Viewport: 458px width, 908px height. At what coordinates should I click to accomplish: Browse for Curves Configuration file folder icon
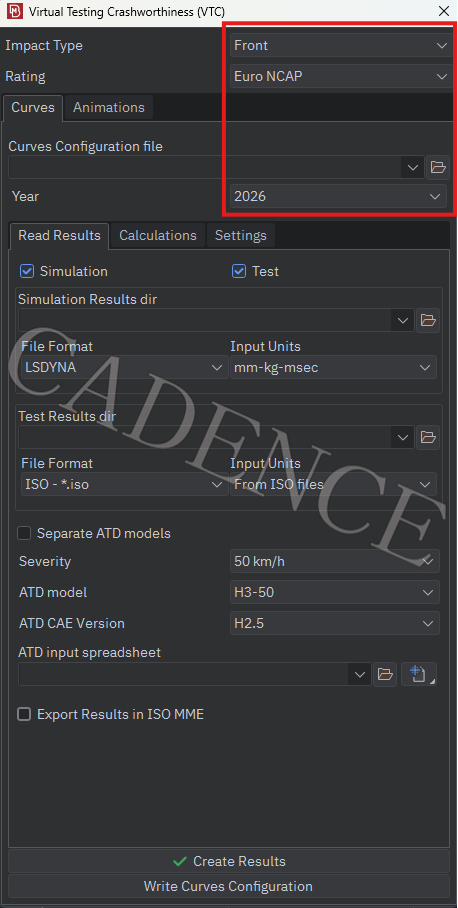coord(438,168)
